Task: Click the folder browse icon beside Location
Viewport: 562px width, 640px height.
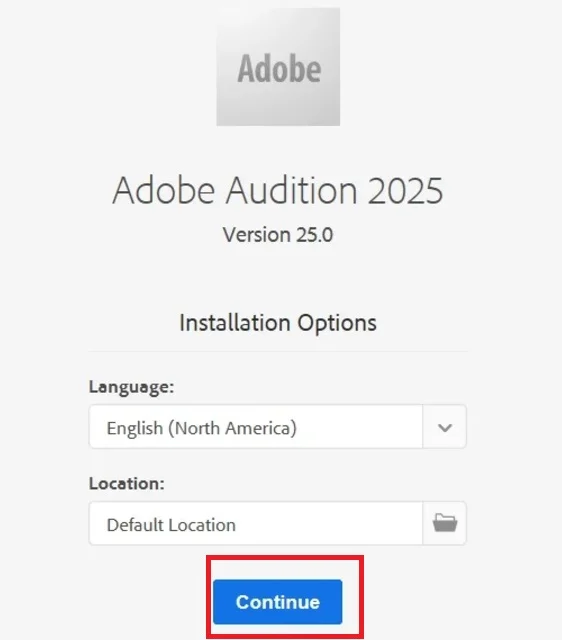Action: click(444, 523)
